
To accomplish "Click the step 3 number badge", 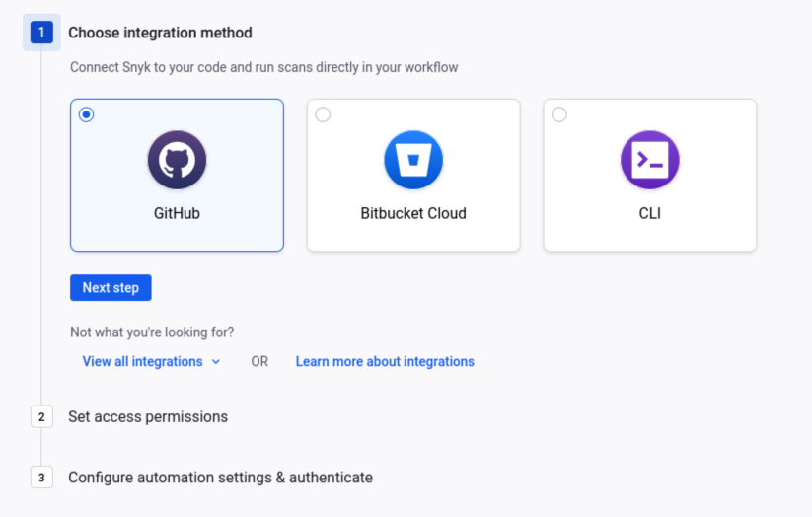I will pos(41,478).
